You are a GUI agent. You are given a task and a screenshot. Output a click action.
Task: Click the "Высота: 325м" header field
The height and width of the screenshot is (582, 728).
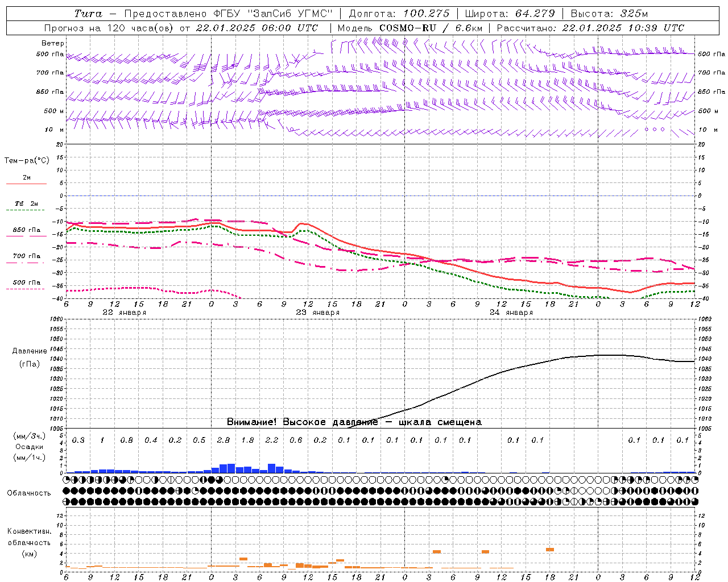[609, 14]
